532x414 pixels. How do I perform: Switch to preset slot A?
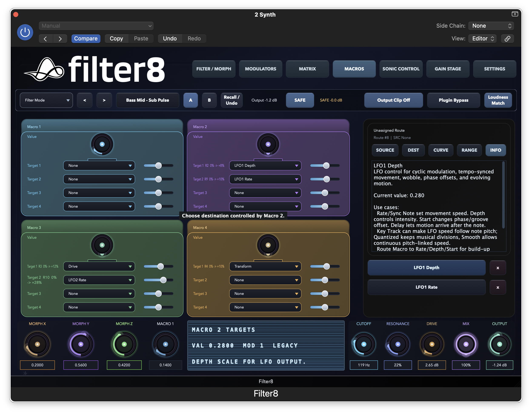coord(190,100)
